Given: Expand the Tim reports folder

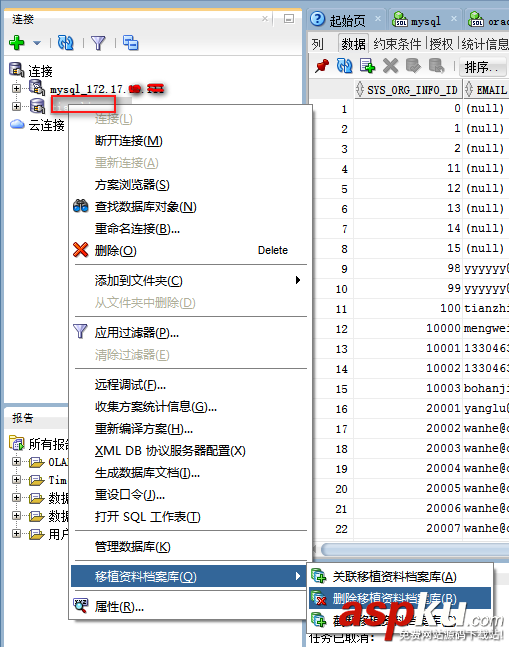Looking at the screenshot, I should coord(16,479).
